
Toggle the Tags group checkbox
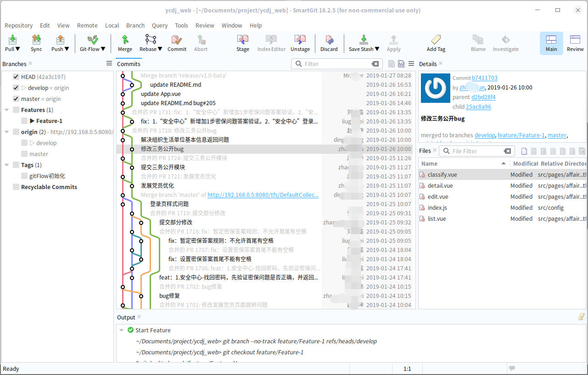16,165
